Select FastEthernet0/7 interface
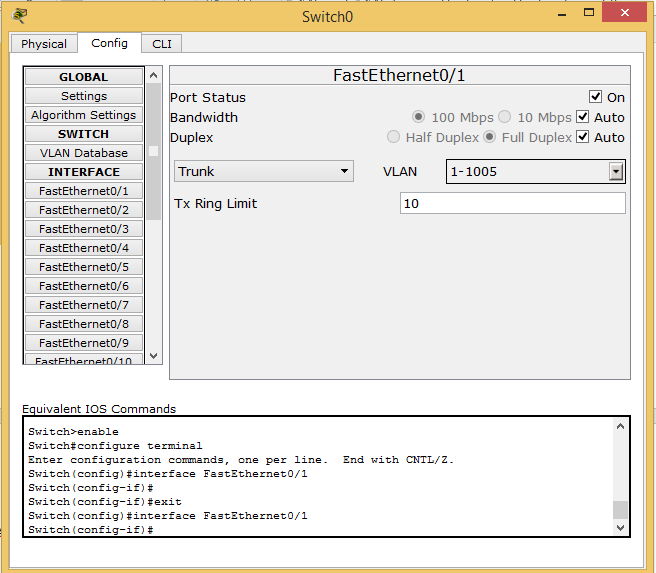This screenshot has width=656, height=573. tap(84, 305)
